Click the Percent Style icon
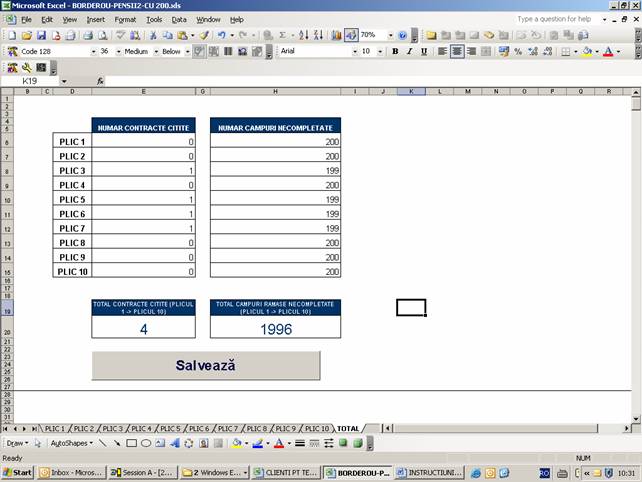 click(x=518, y=51)
